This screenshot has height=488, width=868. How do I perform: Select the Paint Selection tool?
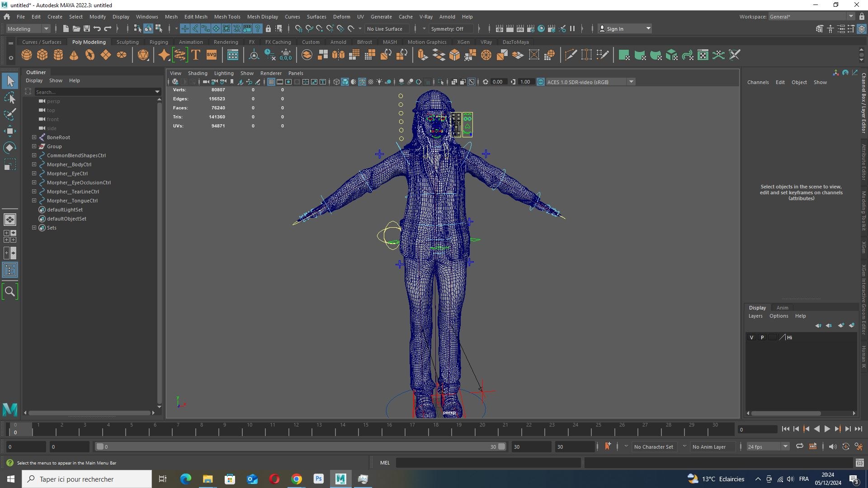point(9,114)
